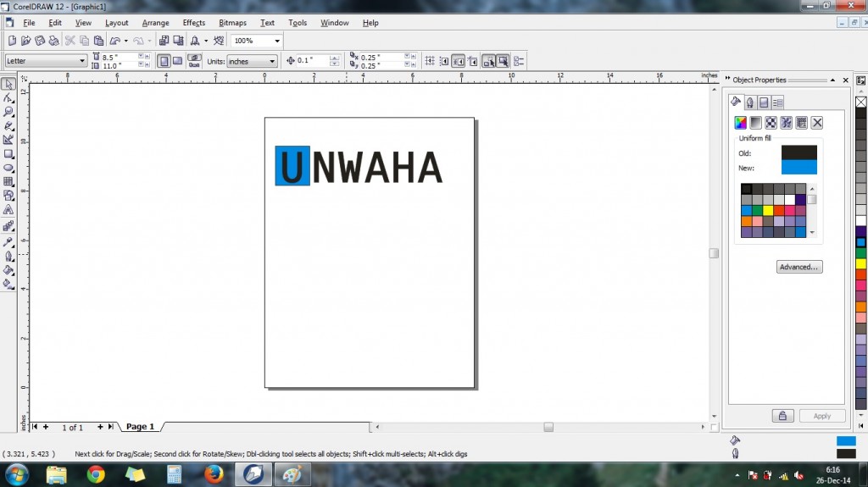Select the Graph Paper tool in toolbox

click(x=8, y=181)
